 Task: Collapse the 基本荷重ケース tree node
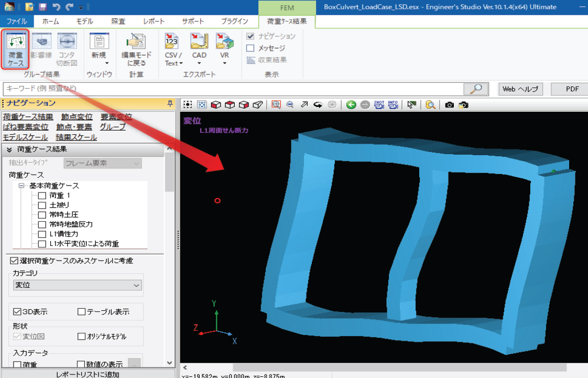coord(21,186)
